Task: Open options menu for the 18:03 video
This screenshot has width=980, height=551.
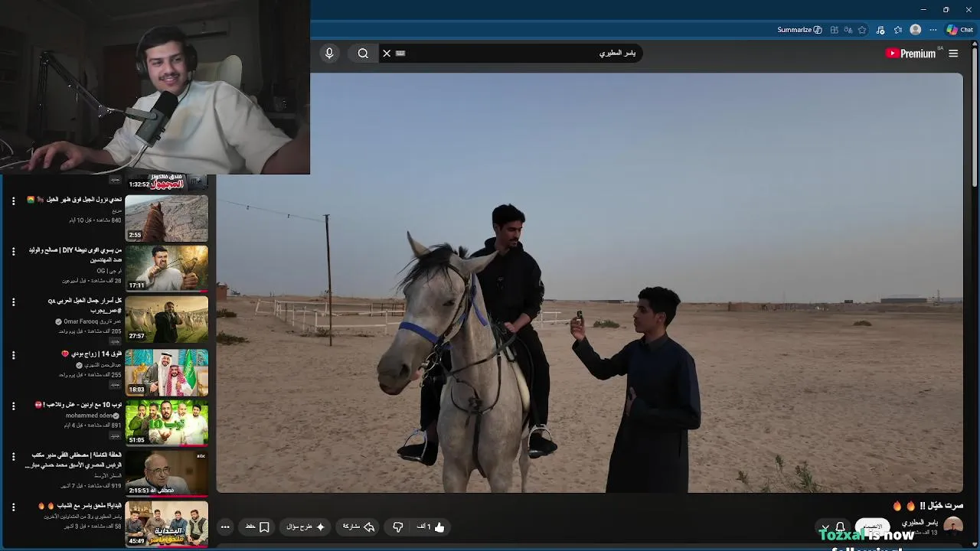Action: click(13, 355)
